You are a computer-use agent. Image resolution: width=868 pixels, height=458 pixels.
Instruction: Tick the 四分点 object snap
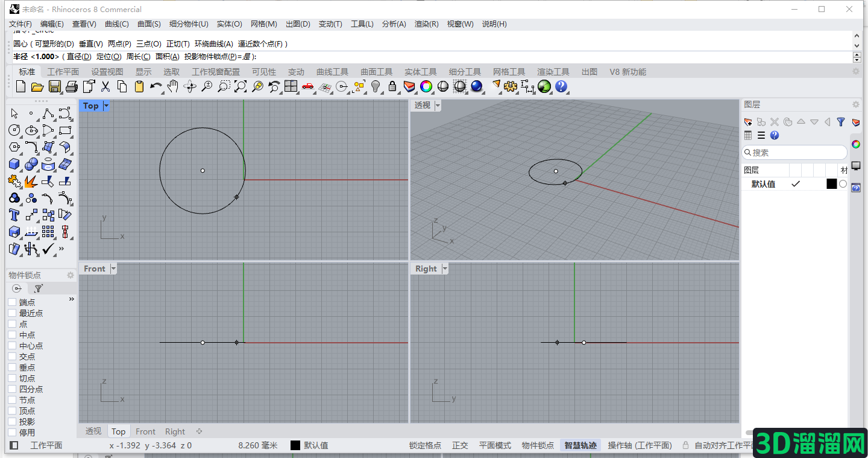pyautogui.click(x=12, y=389)
